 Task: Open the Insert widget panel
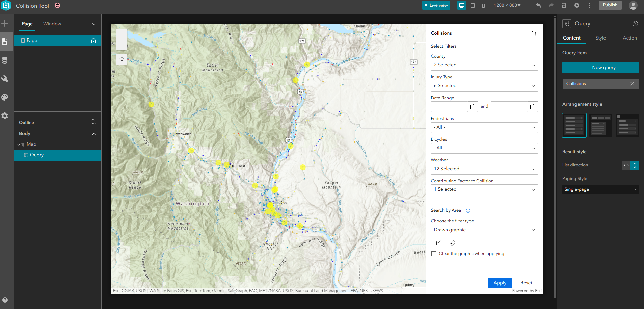pyautogui.click(x=5, y=23)
